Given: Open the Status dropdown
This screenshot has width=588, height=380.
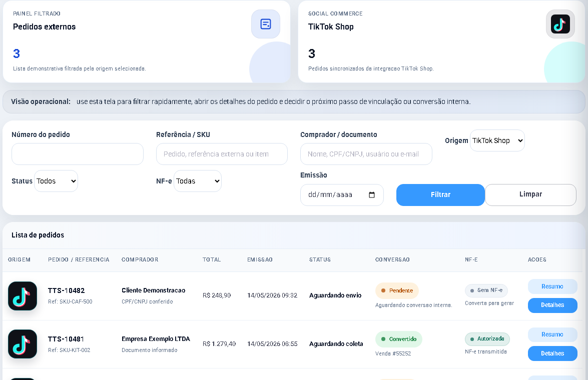Looking at the screenshot, I should tap(56, 181).
